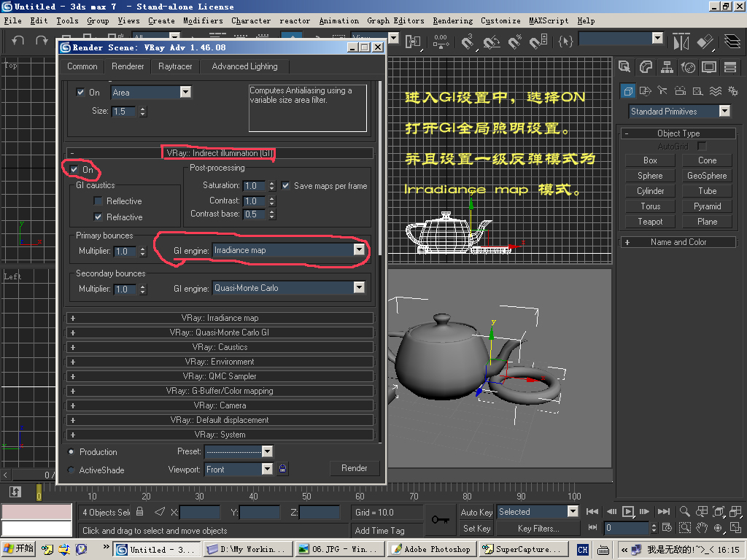Open the Primary bounces GI engine dropdown
This screenshot has height=560, width=747.
point(359,249)
